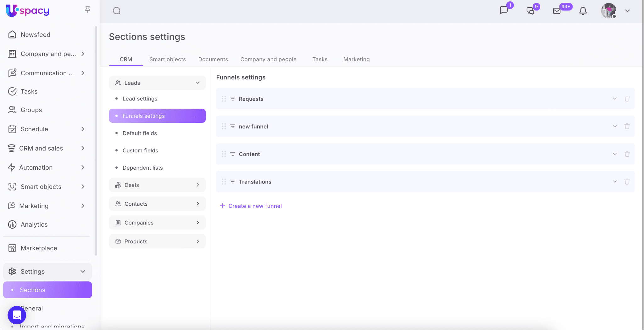
Task: Click trash icon for Translations funnel
Action: pos(627,182)
